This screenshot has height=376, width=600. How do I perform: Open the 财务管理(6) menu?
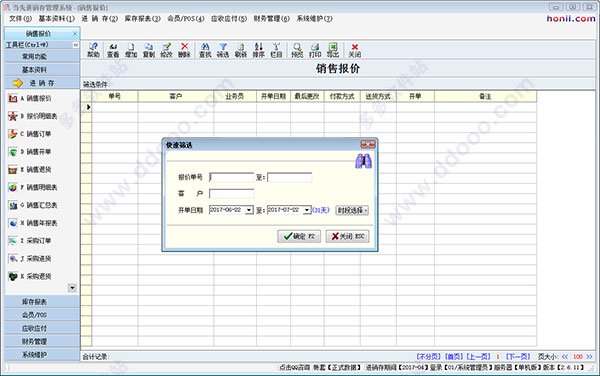click(272, 18)
